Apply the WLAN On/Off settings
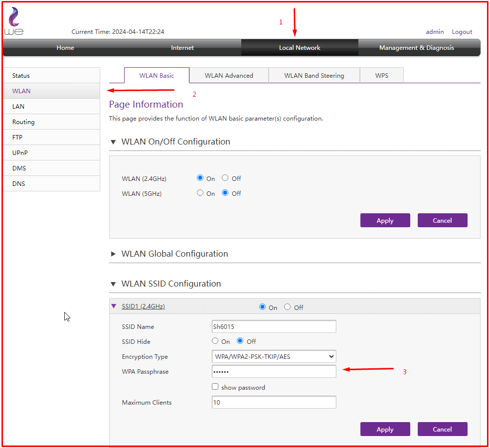The width and height of the screenshot is (490, 448). click(x=385, y=220)
